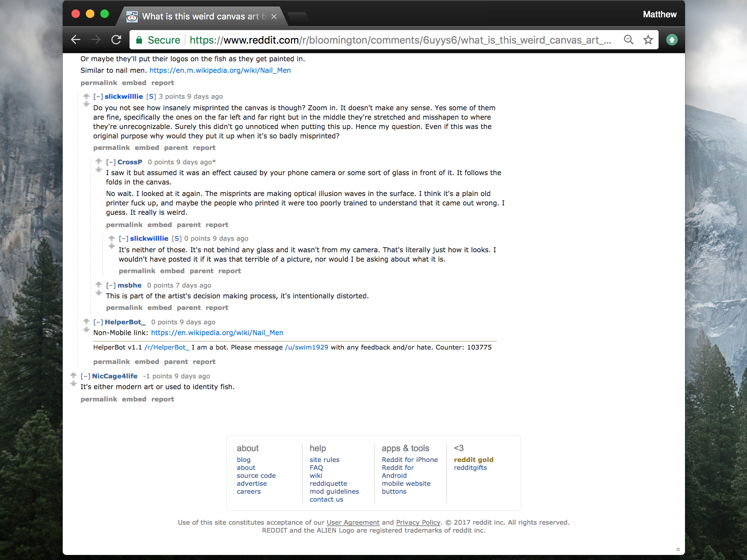
Task: Upvote slickwilllie's 3 points comment
Action: (x=87, y=97)
